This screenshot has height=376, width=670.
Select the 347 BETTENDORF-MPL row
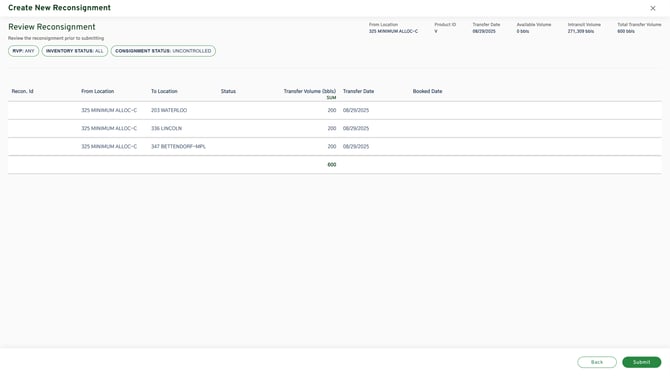click(335, 146)
